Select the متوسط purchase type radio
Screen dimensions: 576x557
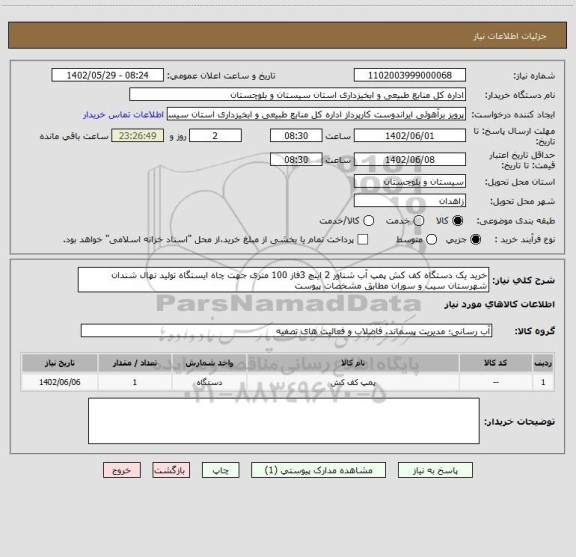point(431,240)
